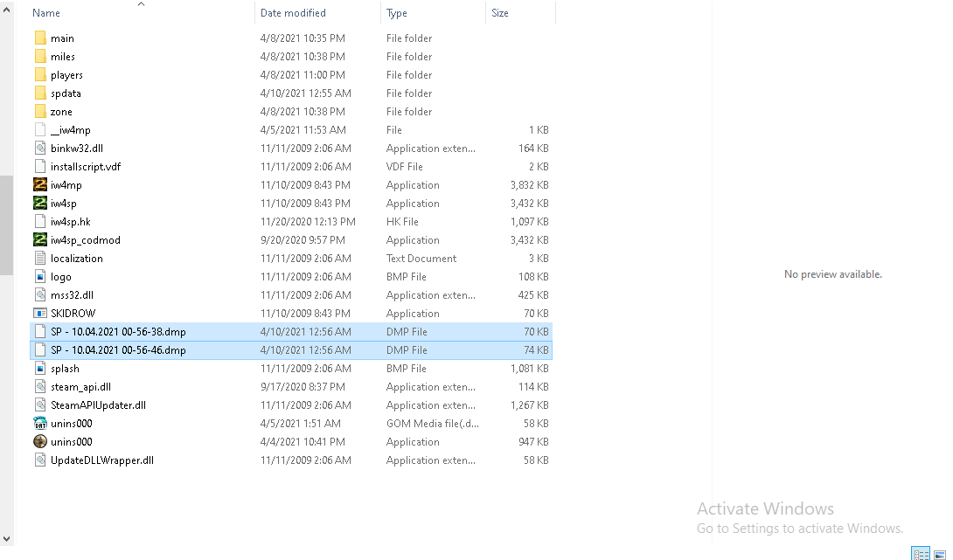953x560 pixels.
Task: Click the scroll up arrow on left scrollbar
Action: click(x=6, y=10)
